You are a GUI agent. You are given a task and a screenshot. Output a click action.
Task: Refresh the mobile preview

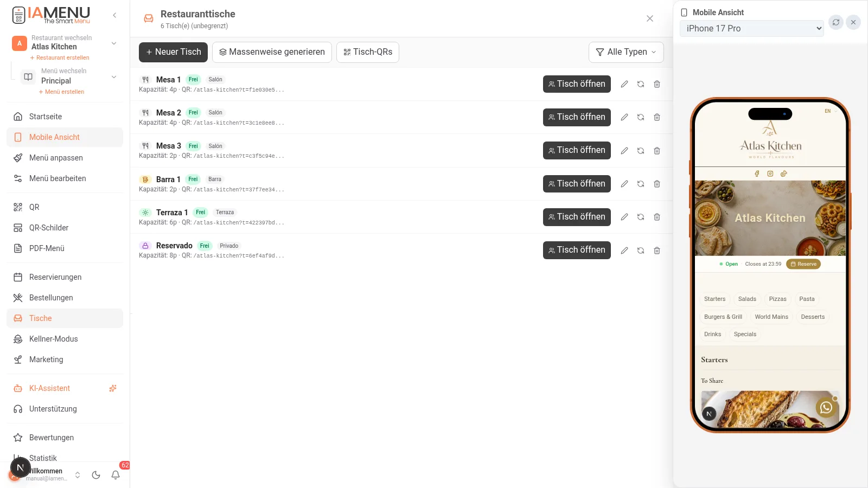tap(836, 22)
